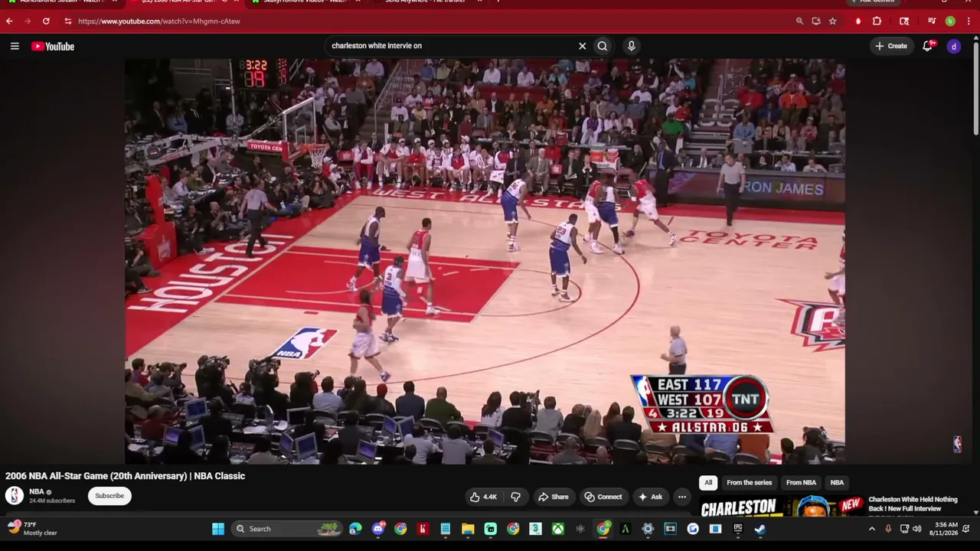Open Steam from the taskbar
The image size is (980, 551).
click(760, 529)
